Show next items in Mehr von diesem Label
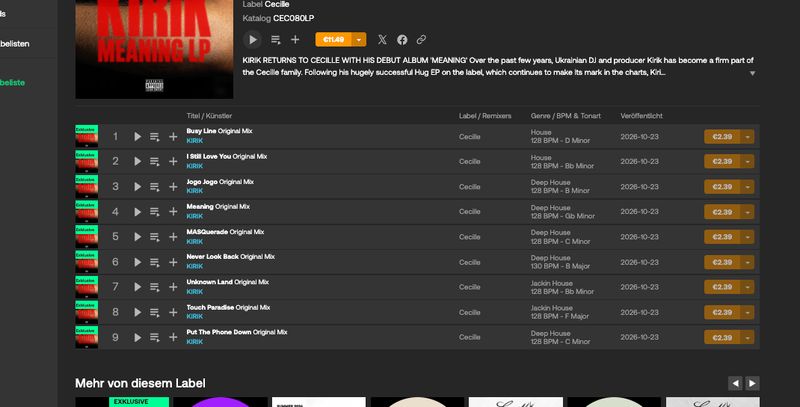Screen dimensions: 800x407 [x=753, y=383]
